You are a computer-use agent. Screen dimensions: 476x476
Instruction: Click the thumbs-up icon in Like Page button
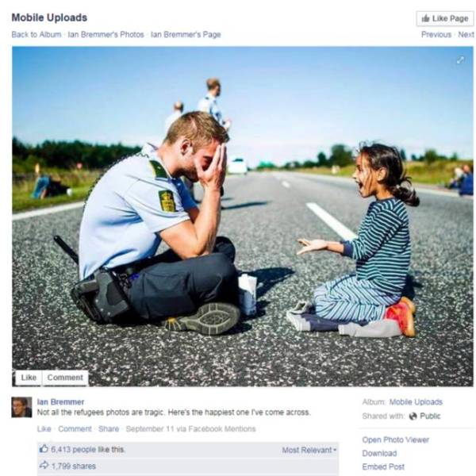(x=425, y=18)
